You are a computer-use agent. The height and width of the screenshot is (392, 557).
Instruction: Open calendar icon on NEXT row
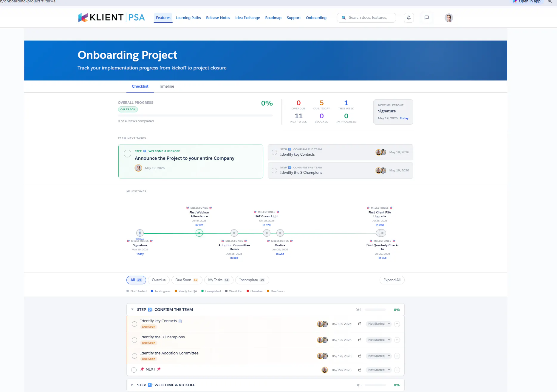[x=360, y=370]
